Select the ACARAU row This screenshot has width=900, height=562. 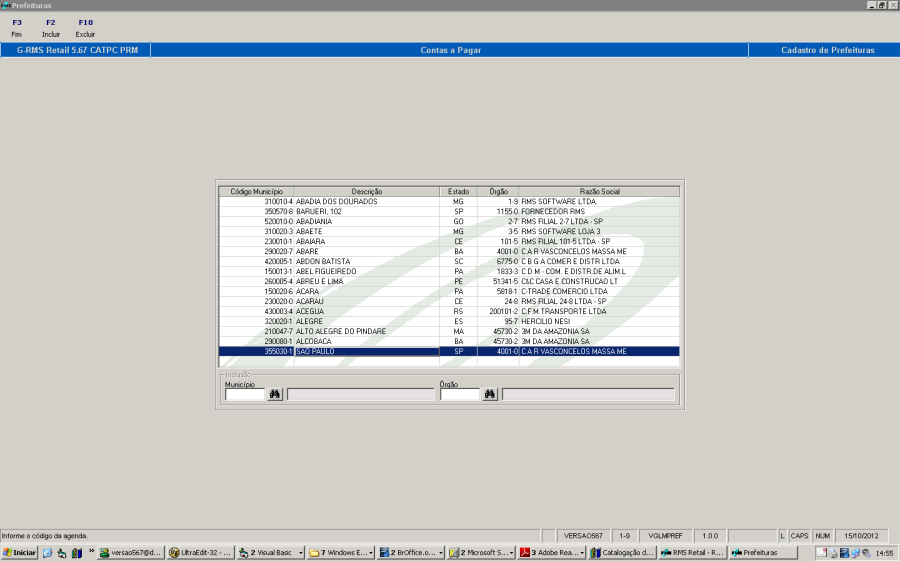(x=449, y=301)
